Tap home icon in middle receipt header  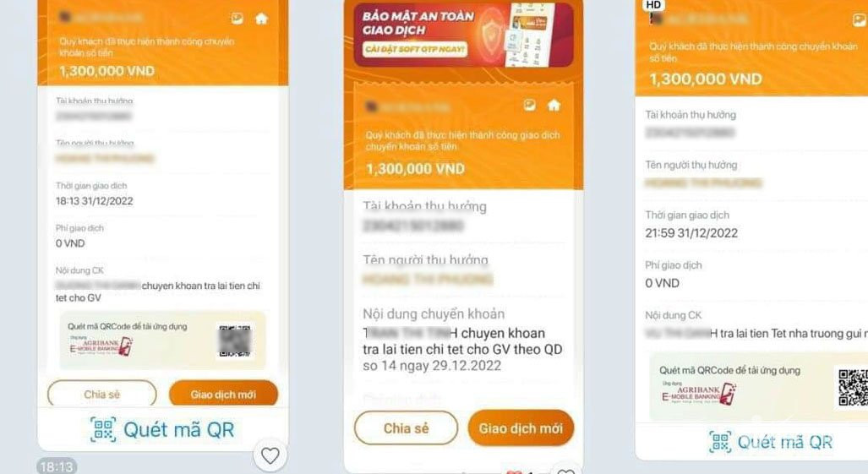554,105
